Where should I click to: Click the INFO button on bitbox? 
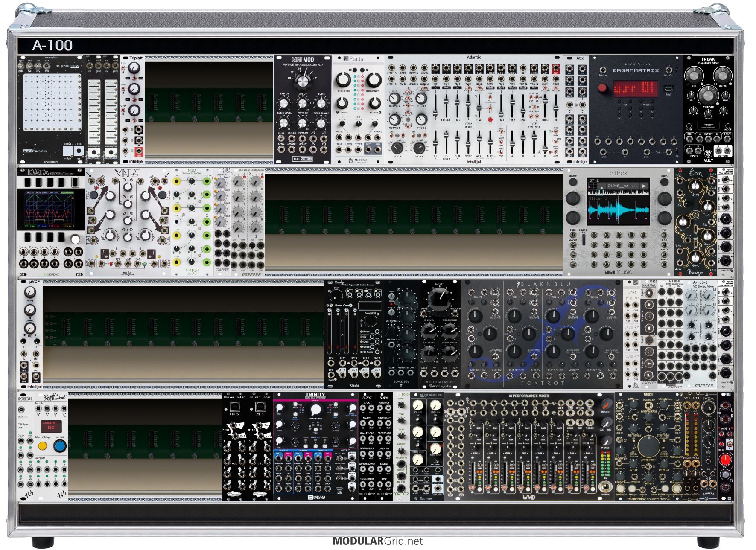click(x=664, y=182)
